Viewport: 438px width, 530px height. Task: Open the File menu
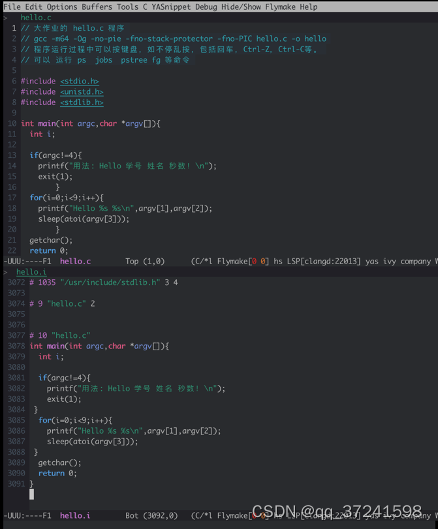(x=11, y=7)
